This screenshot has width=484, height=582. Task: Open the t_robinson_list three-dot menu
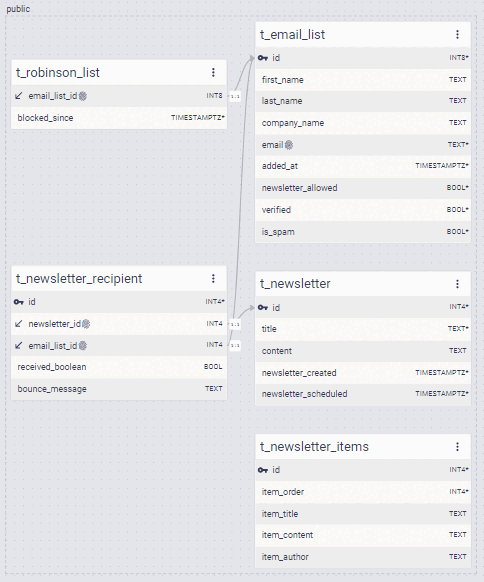tap(213, 72)
